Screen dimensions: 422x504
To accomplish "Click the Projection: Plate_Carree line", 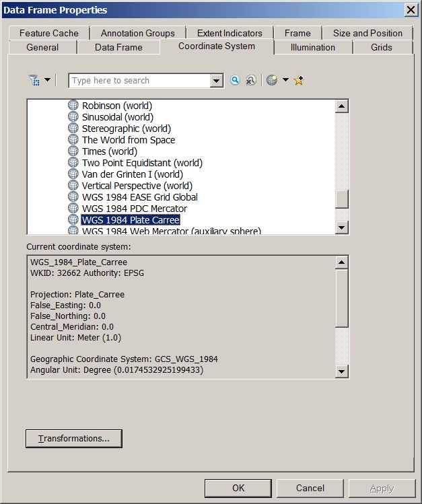I will [77, 295].
